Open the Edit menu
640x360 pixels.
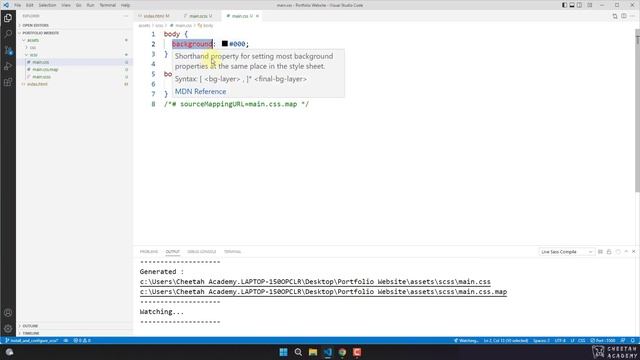click(x=29, y=5)
